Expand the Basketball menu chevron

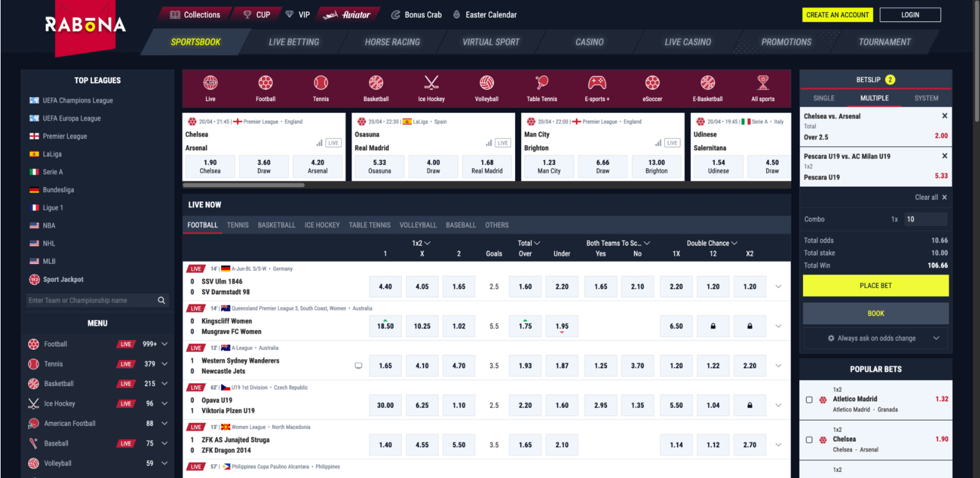point(165,384)
